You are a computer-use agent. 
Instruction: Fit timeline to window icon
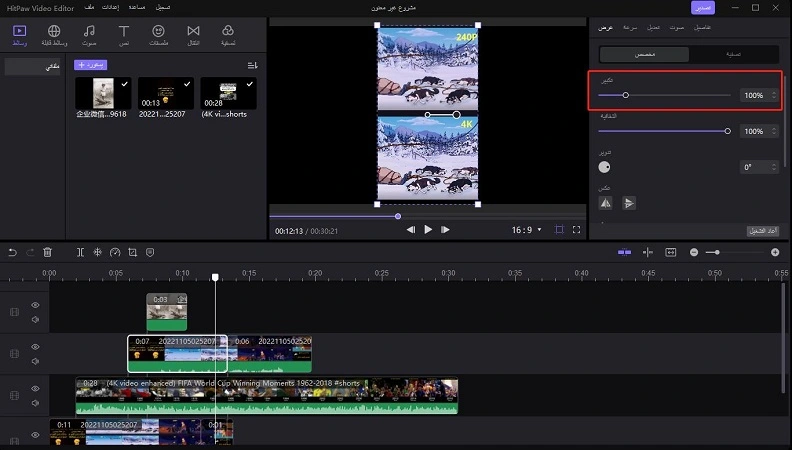671,252
